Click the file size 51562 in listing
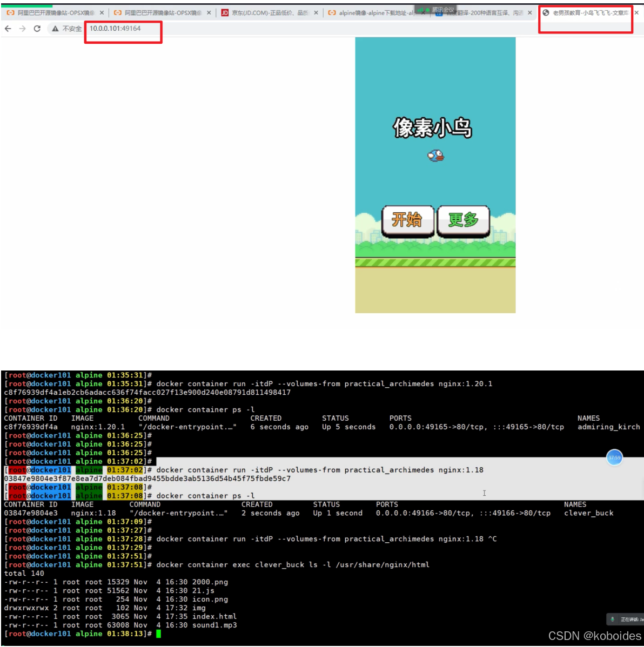Viewport: 644px width, 647px height. tap(118, 591)
